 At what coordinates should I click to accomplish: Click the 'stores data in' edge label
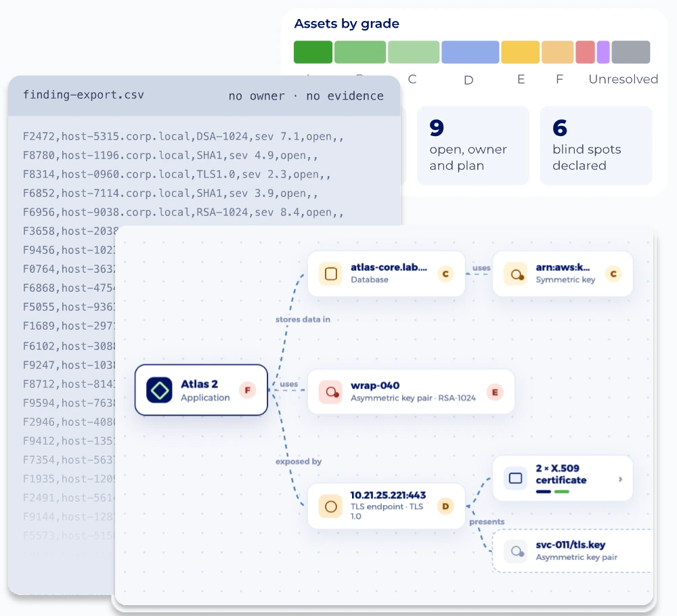point(303,320)
